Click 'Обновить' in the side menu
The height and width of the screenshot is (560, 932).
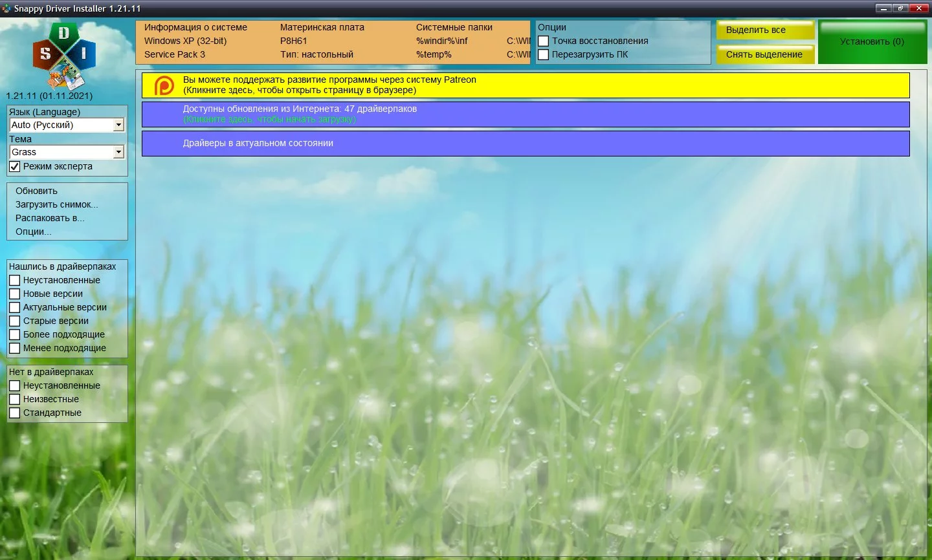click(x=36, y=191)
